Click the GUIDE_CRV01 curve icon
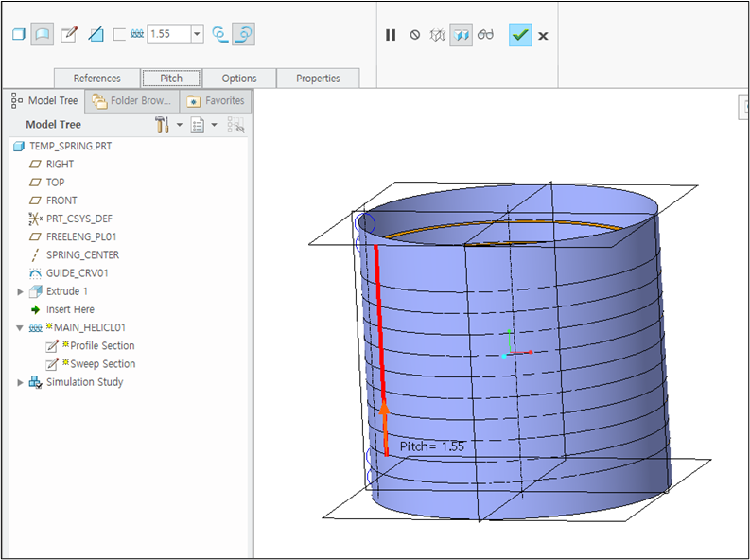This screenshot has height=560, width=750. (35, 273)
